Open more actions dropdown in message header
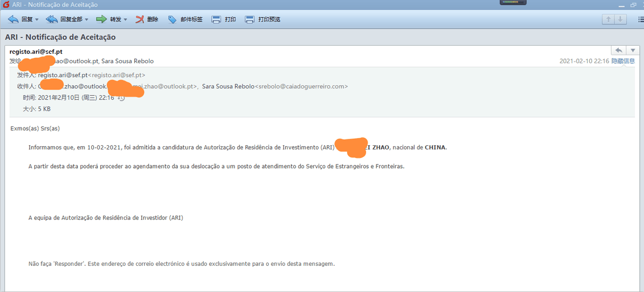This screenshot has height=292, width=644. tap(632, 51)
